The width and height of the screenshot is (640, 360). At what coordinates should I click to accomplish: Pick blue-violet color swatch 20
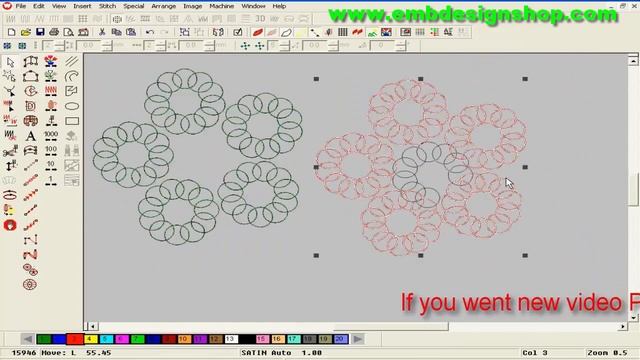pyautogui.click(x=340, y=339)
